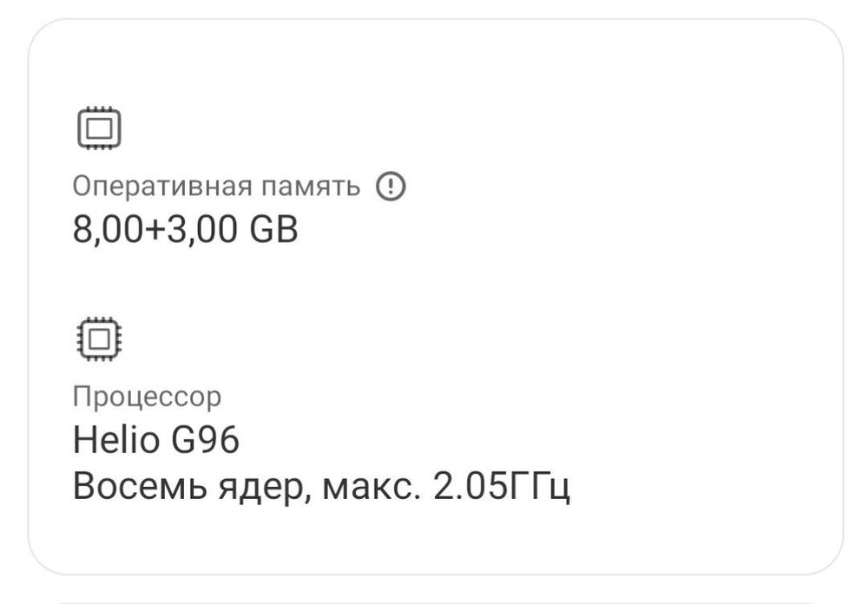Tap the next card's edge below the panel

[434, 599]
